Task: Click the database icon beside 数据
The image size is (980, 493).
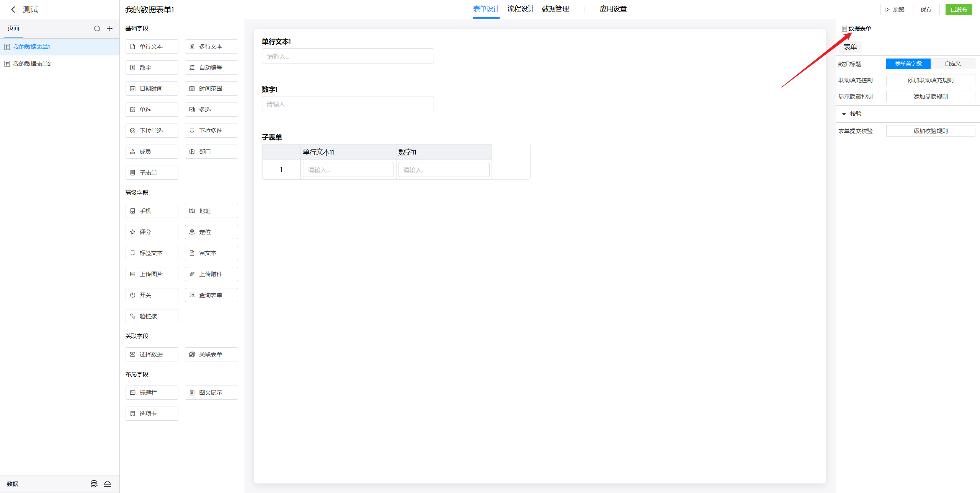Action: [94, 484]
